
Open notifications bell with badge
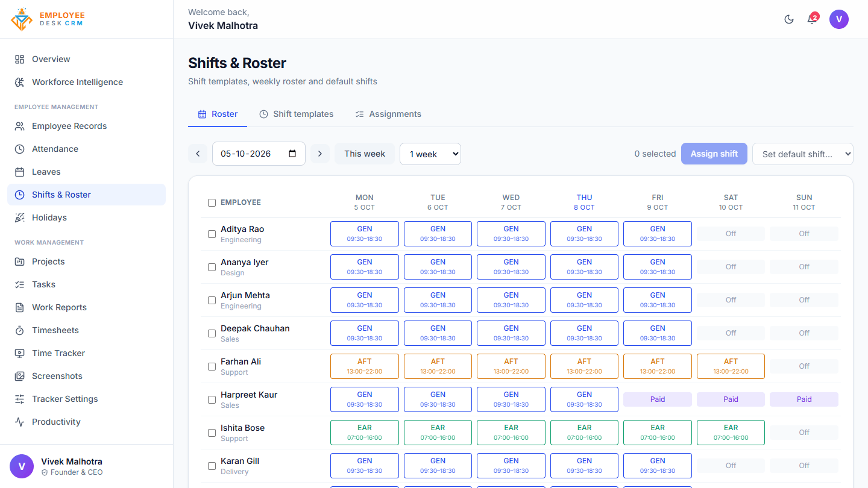coord(812,19)
